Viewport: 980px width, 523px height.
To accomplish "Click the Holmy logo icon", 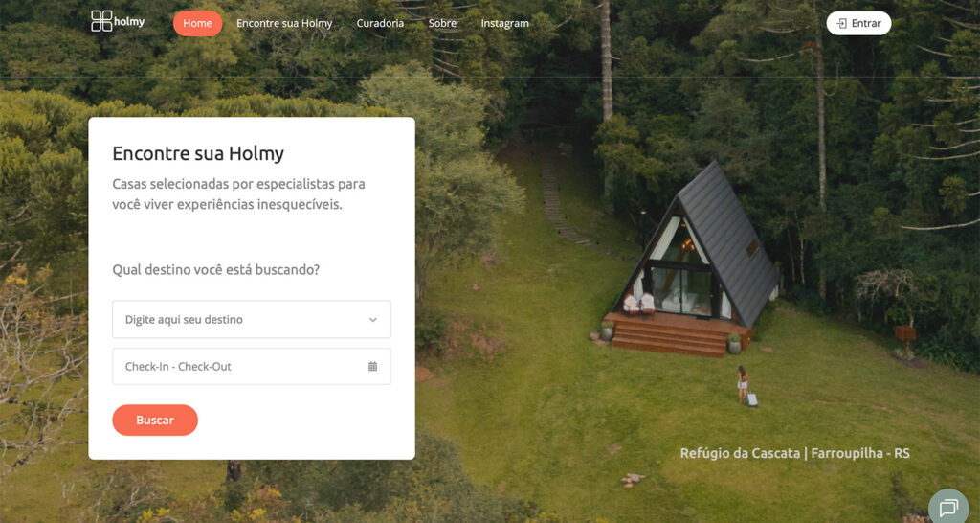I will pyautogui.click(x=101, y=21).
